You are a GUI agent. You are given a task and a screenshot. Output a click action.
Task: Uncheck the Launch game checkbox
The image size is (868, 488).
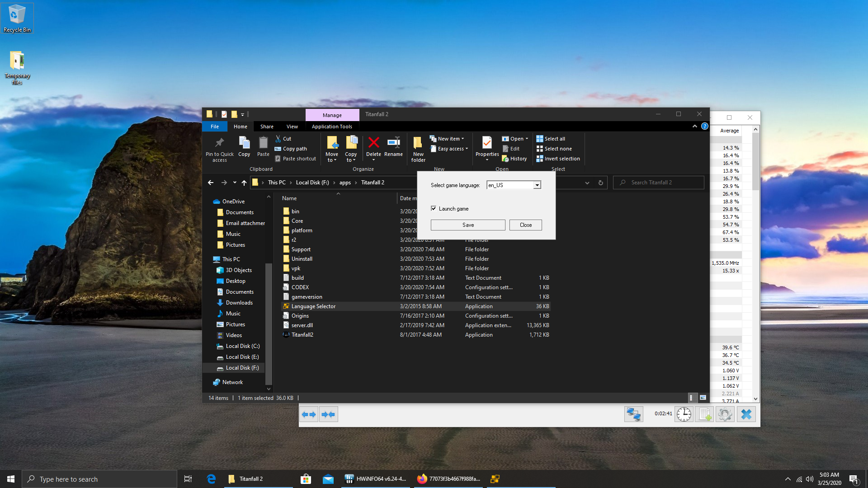pos(434,208)
